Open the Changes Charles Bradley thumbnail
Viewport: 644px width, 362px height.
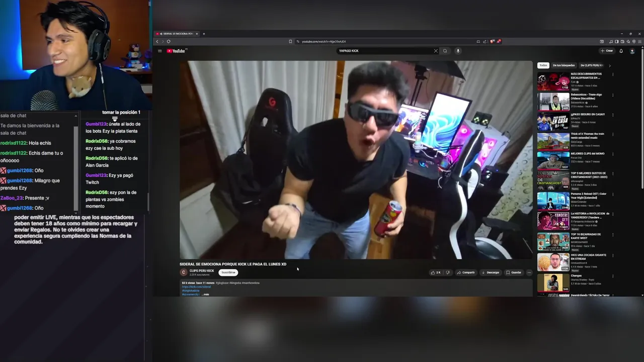[553, 283]
